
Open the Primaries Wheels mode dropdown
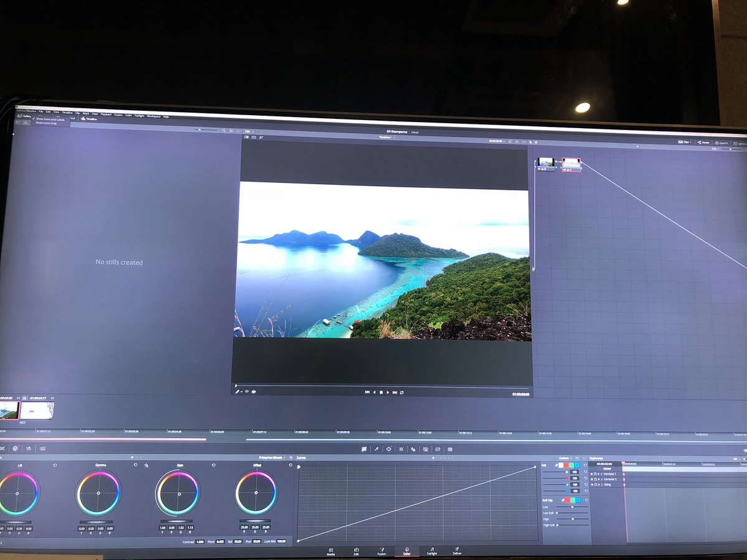tap(272, 457)
